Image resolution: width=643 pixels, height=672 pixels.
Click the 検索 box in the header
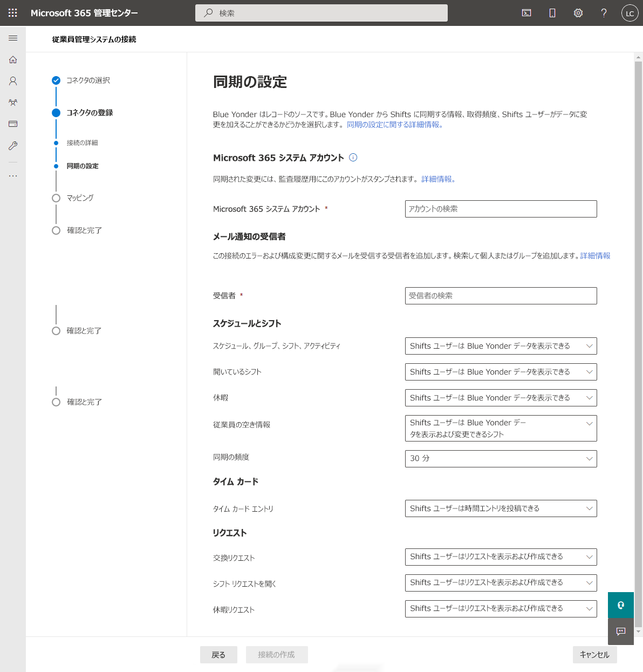321,13
